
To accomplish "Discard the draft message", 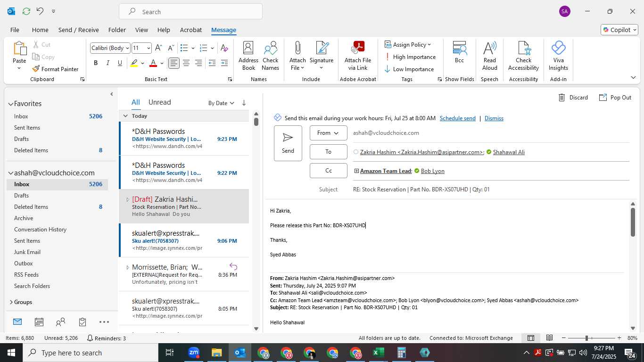I will click(x=573, y=98).
